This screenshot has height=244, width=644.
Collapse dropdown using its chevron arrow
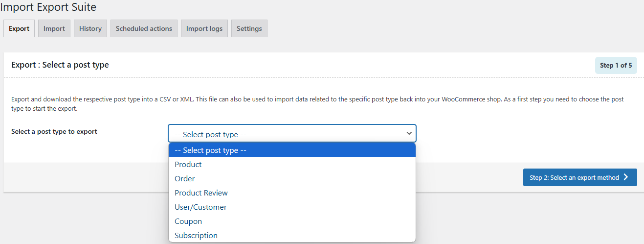point(409,133)
